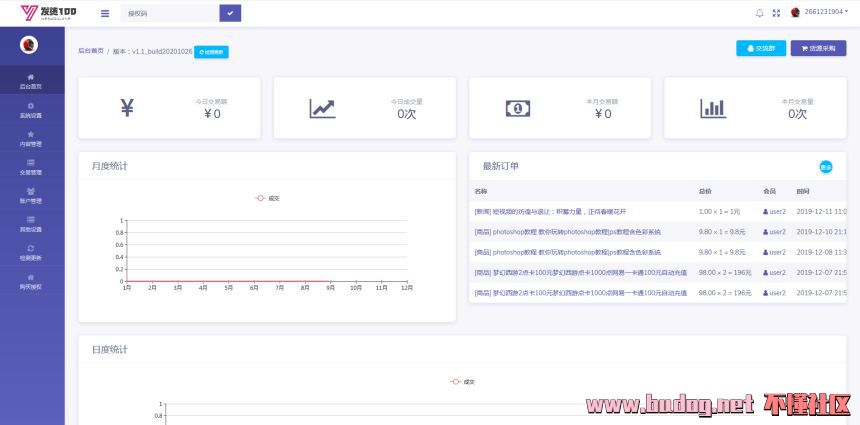
Task: Expand 交易管理 in the sidebar
Action: coord(31,166)
